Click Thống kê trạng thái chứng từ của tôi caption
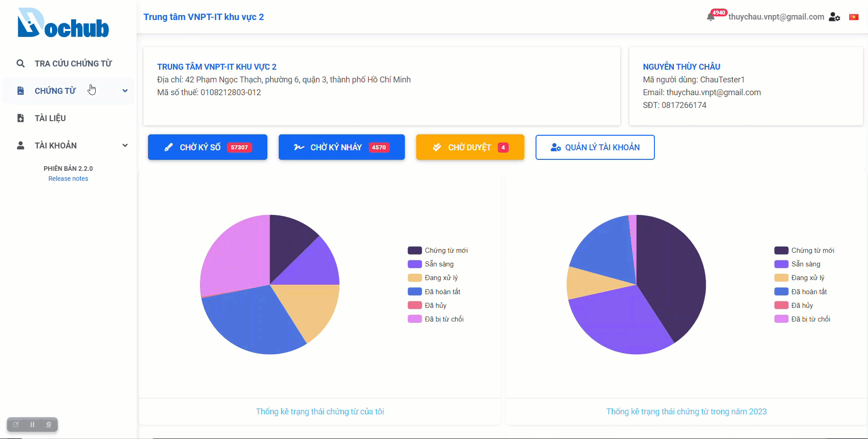 pyautogui.click(x=320, y=412)
